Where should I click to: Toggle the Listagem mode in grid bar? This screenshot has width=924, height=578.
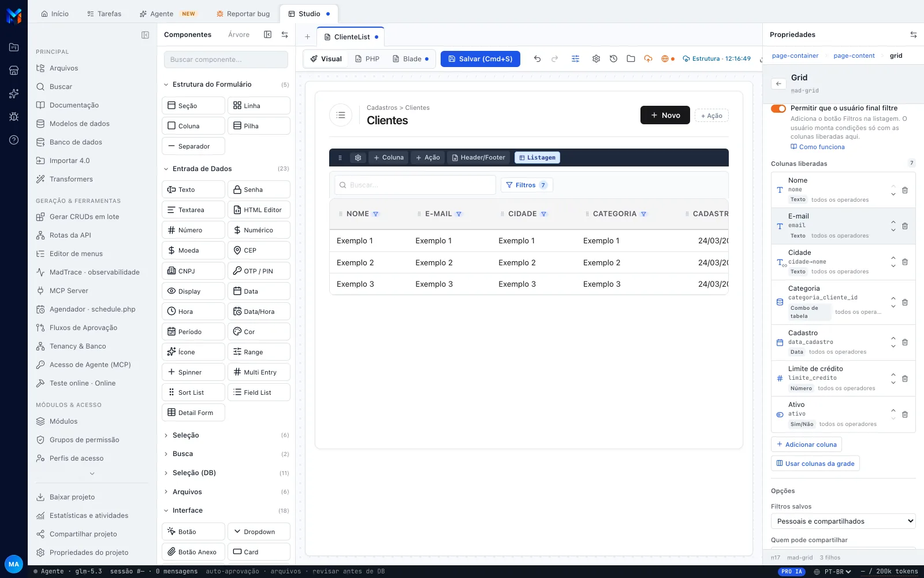click(537, 158)
